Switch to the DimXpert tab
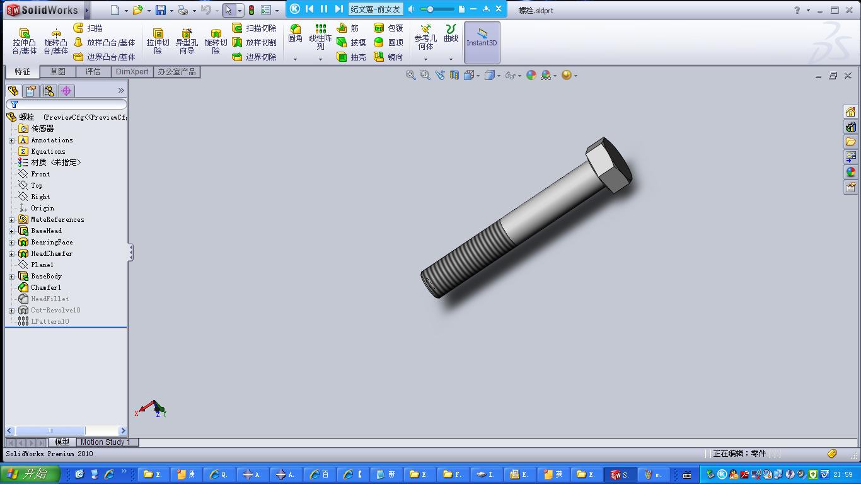The width and height of the screenshot is (861, 504). (x=132, y=72)
